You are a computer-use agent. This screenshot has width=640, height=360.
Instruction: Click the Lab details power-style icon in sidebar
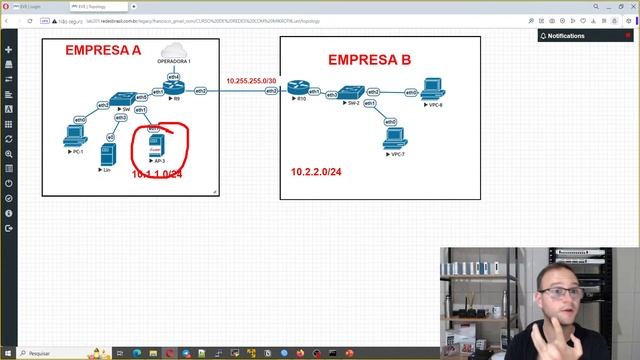click(9, 184)
